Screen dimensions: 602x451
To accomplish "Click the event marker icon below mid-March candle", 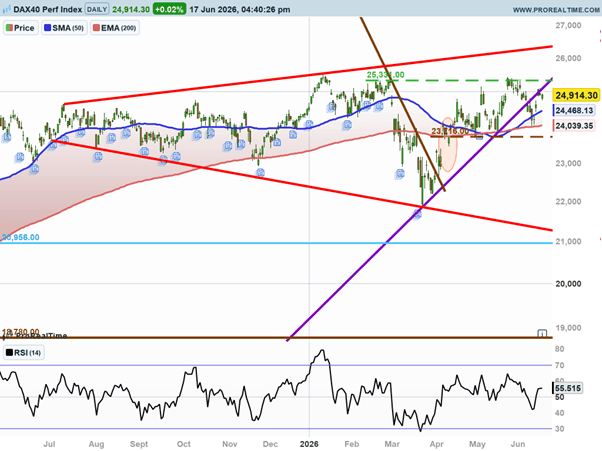I will point(400,174).
